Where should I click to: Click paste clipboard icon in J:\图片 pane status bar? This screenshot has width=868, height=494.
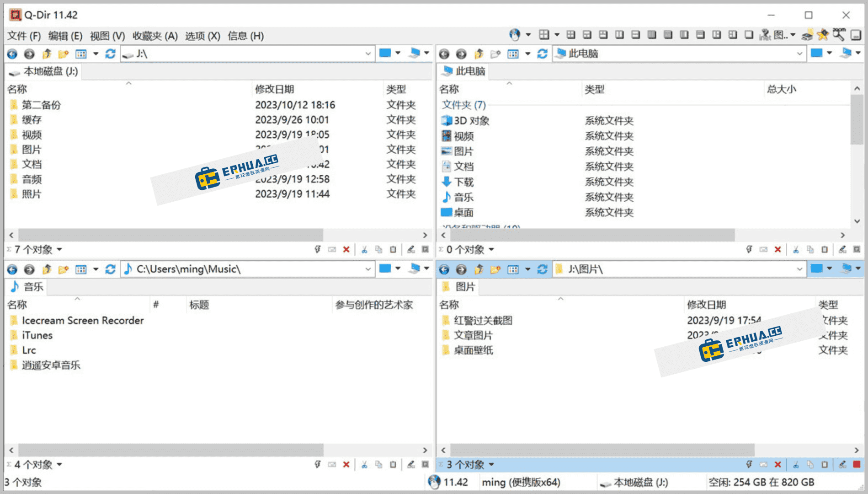825,465
